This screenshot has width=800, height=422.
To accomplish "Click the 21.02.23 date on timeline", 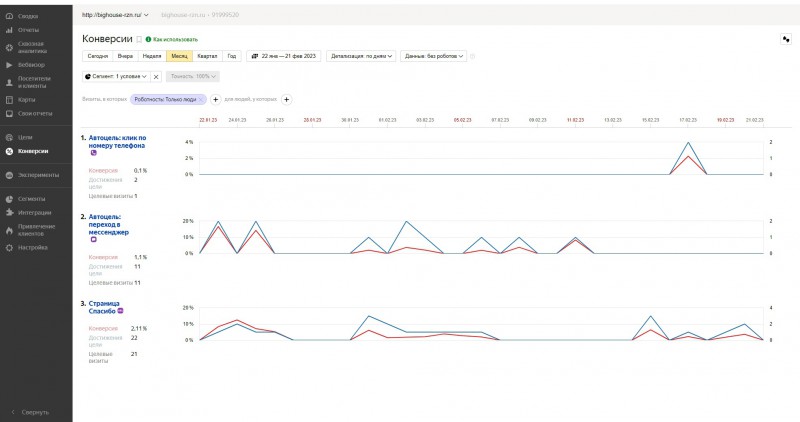I will pyautogui.click(x=755, y=120).
